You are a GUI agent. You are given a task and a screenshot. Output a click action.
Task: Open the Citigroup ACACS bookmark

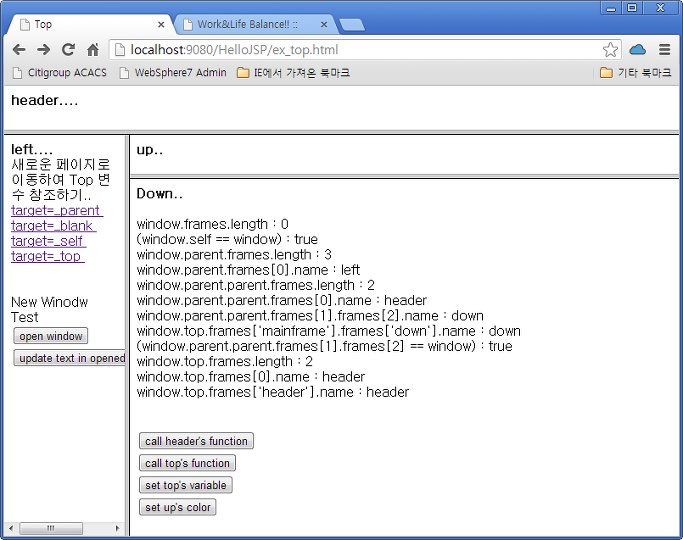point(60,73)
